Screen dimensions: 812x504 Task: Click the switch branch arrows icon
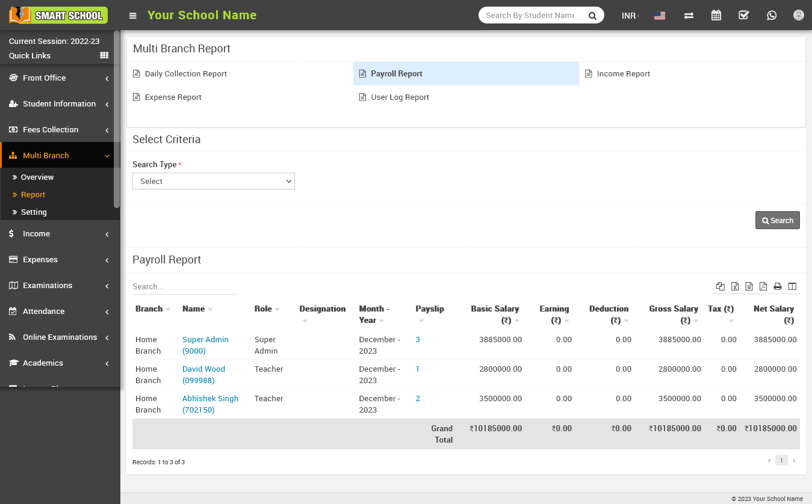point(689,16)
